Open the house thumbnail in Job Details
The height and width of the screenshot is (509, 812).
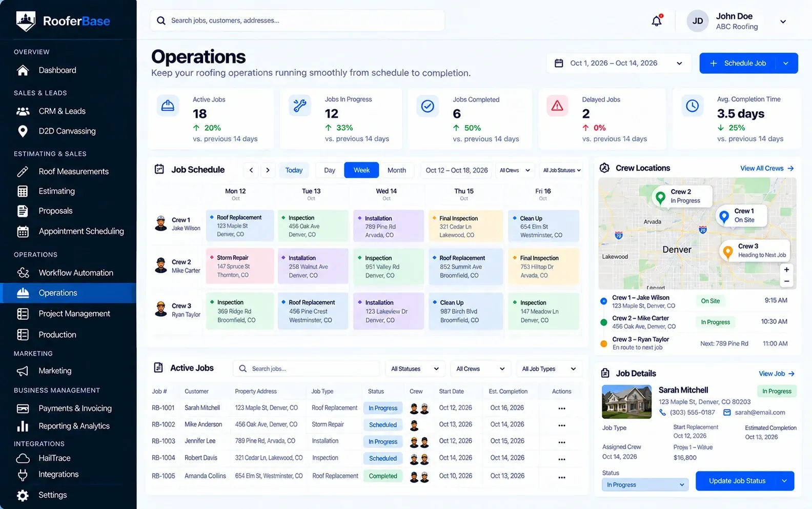coord(626,402)
